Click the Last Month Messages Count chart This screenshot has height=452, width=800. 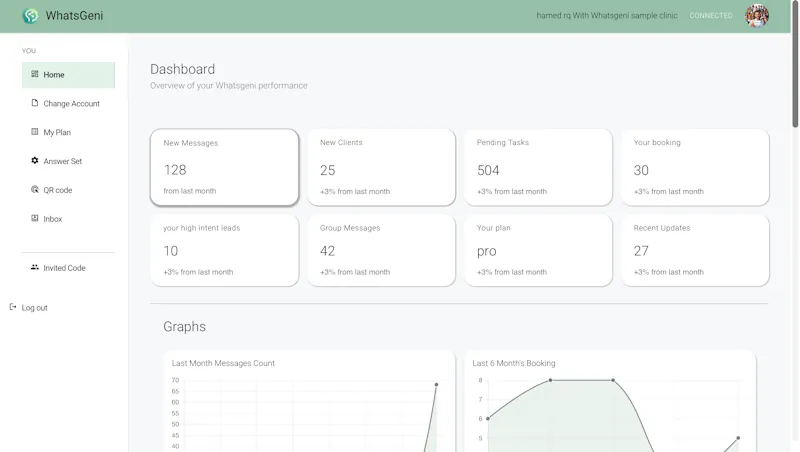tap(309, 401)
